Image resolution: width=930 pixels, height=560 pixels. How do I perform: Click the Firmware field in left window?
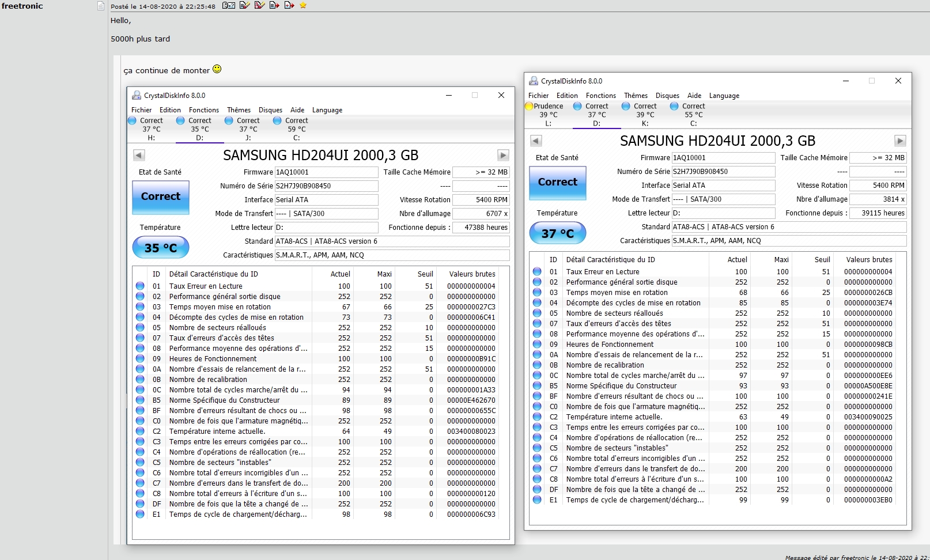tap(326, 172)
